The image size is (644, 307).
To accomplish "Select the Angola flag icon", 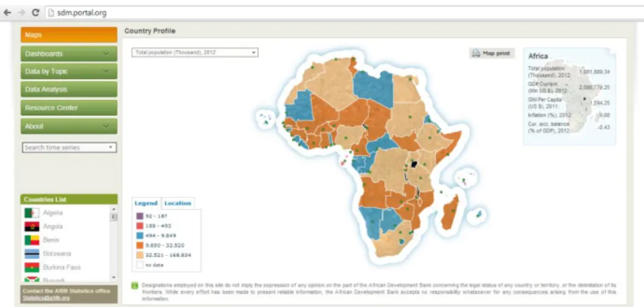I will click(x=32, y=227).
